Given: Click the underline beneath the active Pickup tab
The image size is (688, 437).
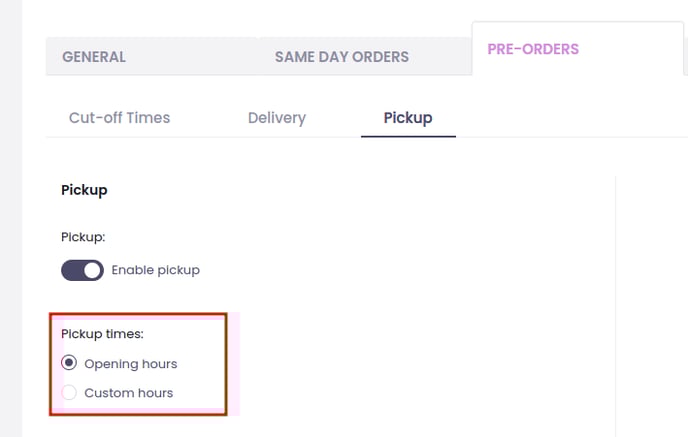Looking at the screenshot, I should click(x=408, y=136).
